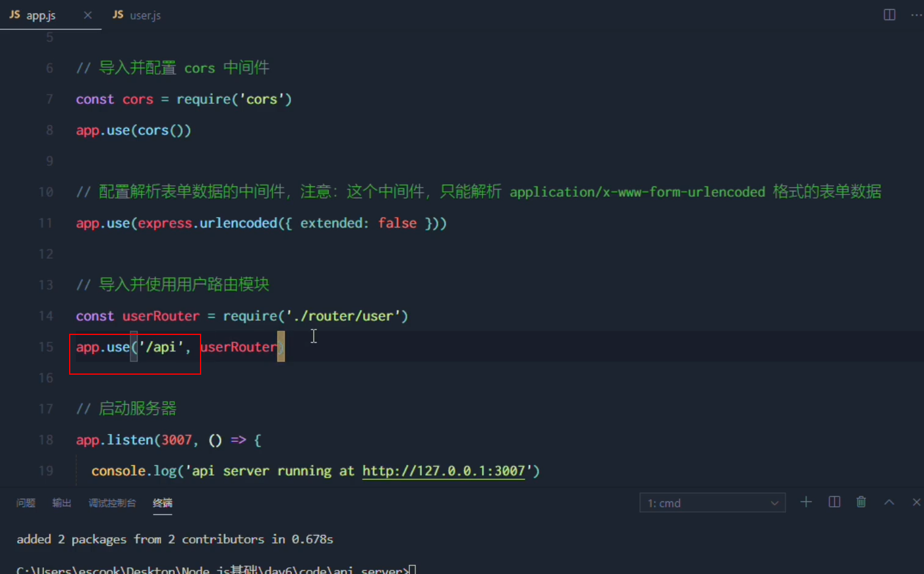The width and height of the screenshot is (924, 574).
Task: Open the 问题 panel tab
Action: point(26,503)
